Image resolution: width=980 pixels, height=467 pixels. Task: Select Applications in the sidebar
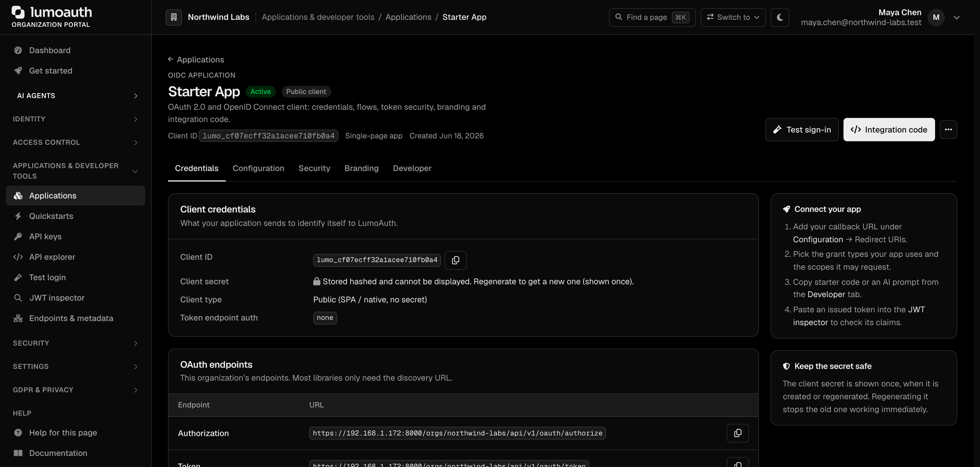75,196
